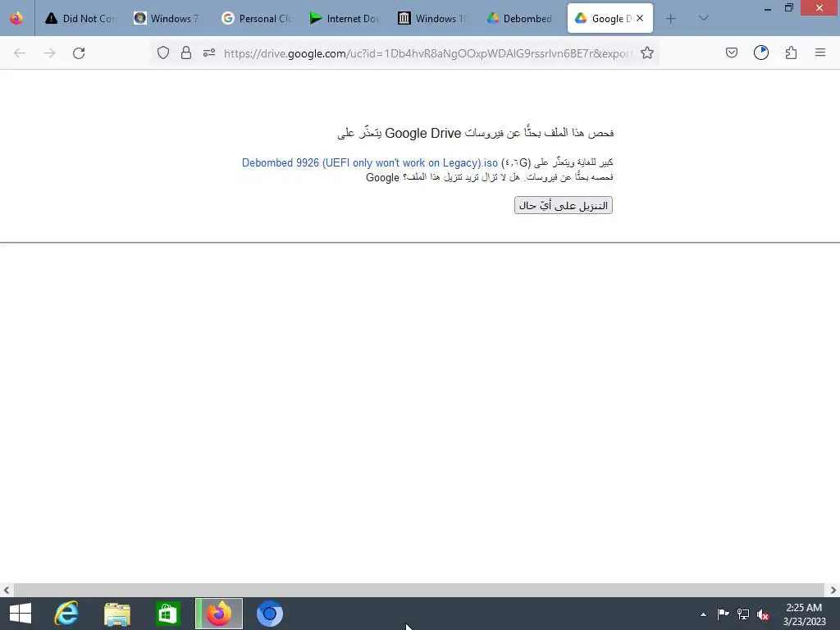Screen dimensions: 840x630
Task: Open the Firefox hamburger menu
Action: pos(820,52)
